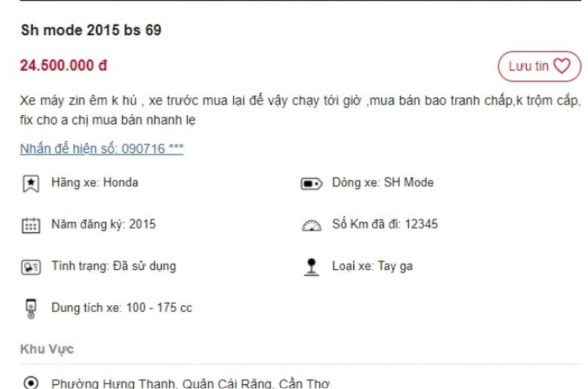Click the Số Km speedometer icon
The image size is (588, 389).
311,226
